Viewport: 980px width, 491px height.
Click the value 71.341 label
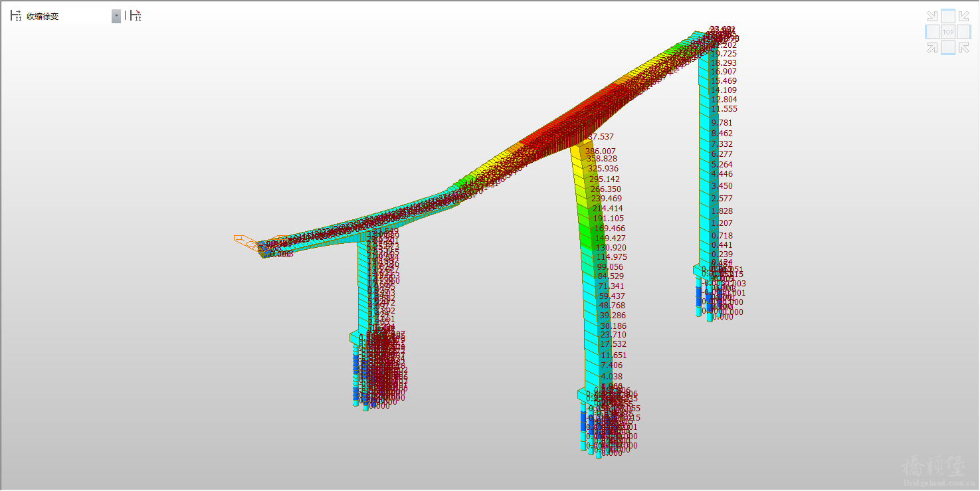point(611,286)
